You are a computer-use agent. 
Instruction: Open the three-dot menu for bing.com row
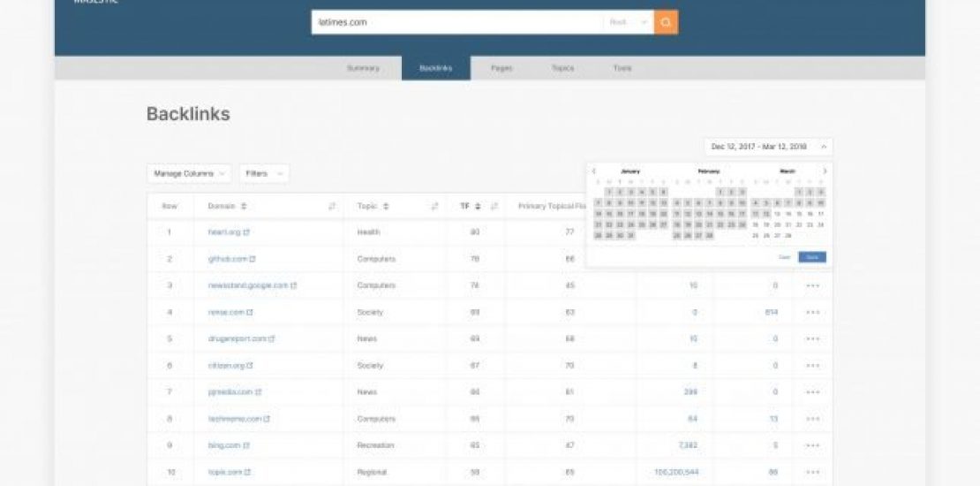(x=812, y=445)
